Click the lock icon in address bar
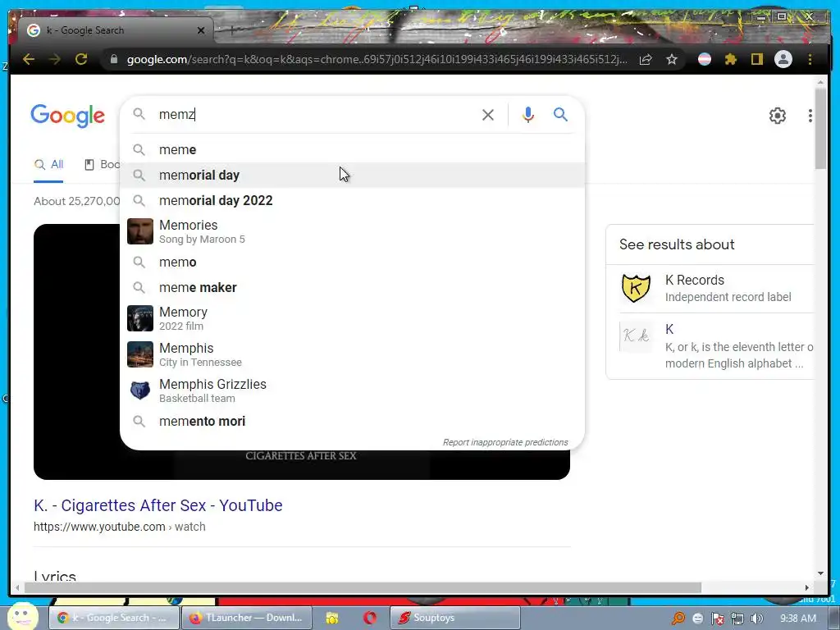The height and width of the screenshot is (630, 840). [x=113, y=59]
